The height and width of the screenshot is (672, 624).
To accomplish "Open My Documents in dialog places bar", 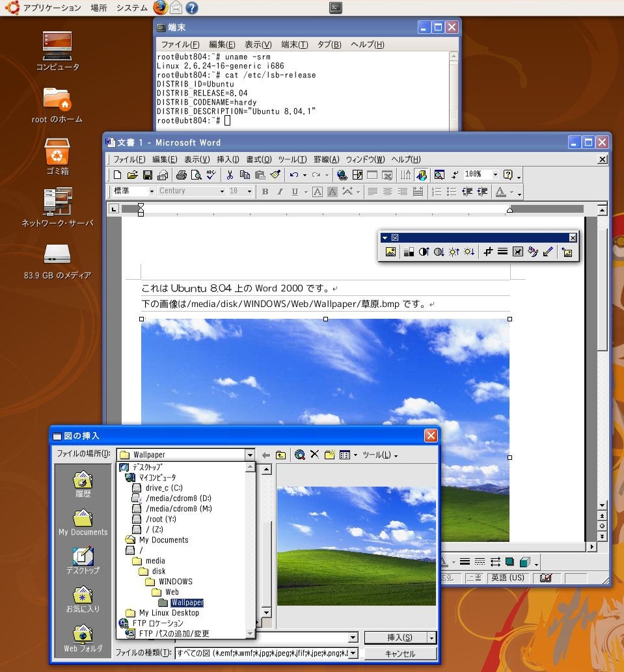I will [83, 523].
